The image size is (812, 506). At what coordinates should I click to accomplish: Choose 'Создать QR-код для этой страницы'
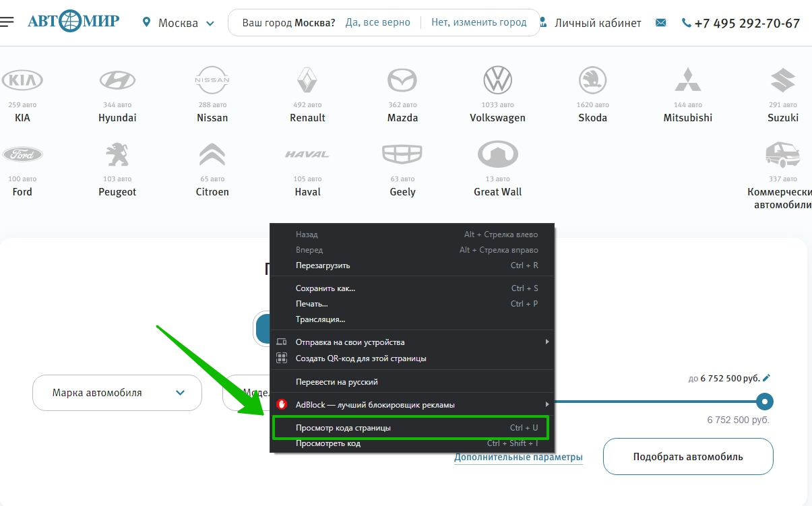coord(412,358)
